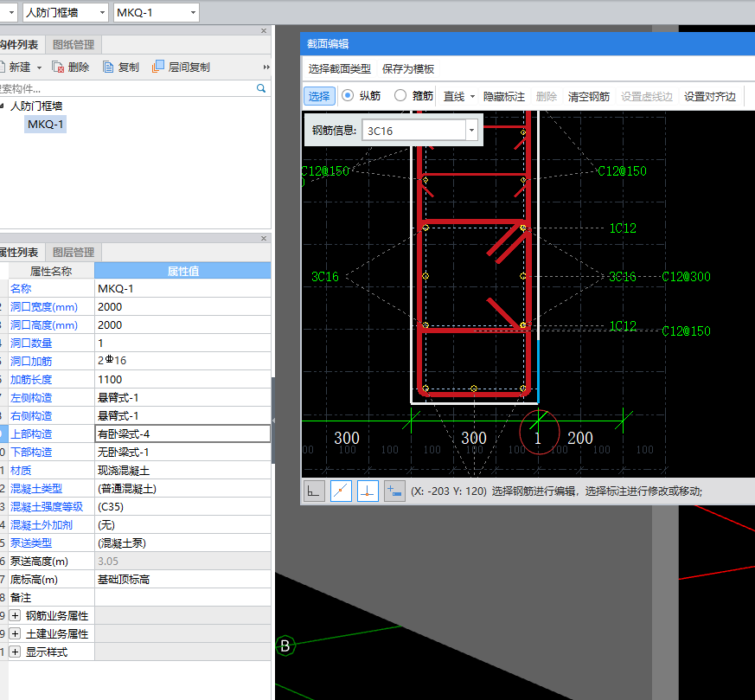Click the 加筋长度 value 1100
The image size is (755, 700).
182,379
